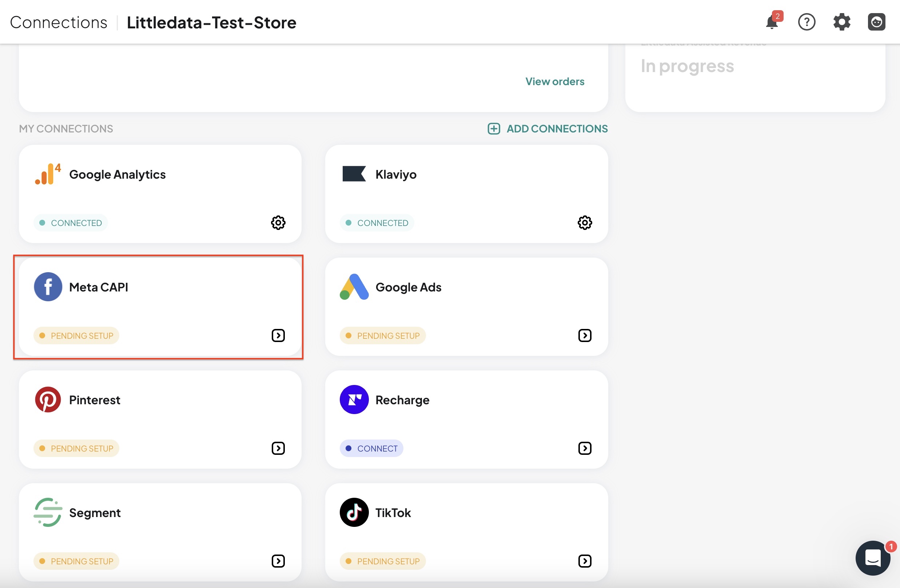The width and height of the screenshot is (900, 588).
Task: Open the View orders link
Action: coord(554,81)
